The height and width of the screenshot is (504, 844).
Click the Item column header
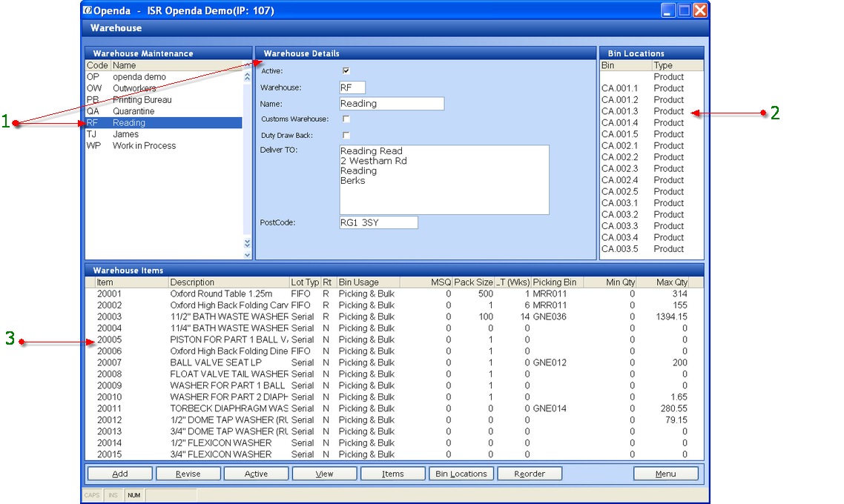(131, 282)
